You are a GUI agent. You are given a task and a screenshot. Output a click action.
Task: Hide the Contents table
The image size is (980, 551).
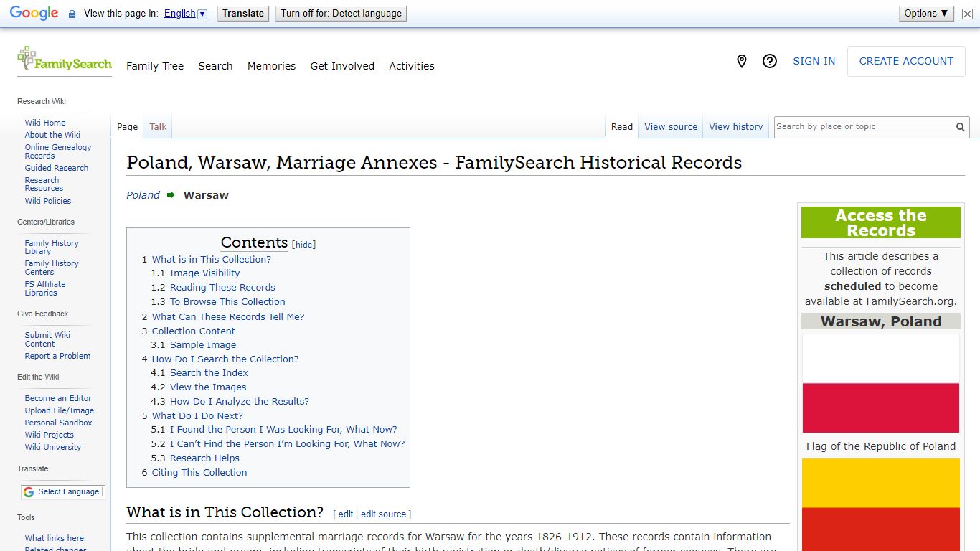coord(304,245)
